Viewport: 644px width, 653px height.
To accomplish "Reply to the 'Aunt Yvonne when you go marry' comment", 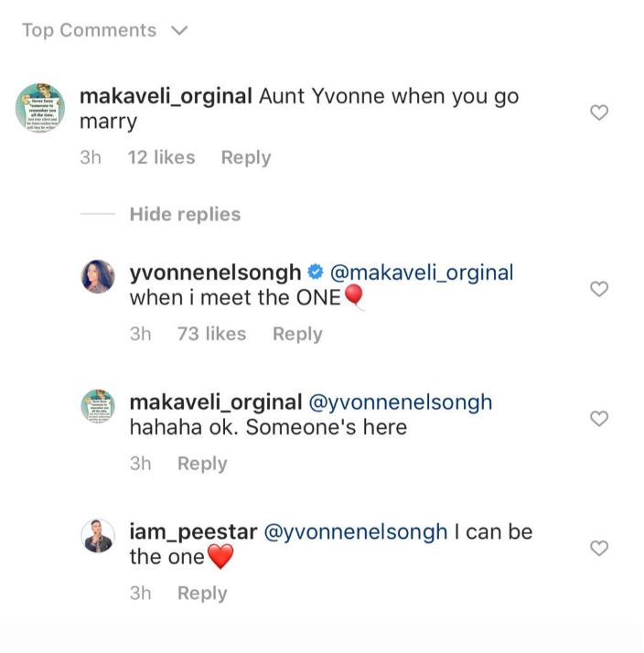I will pyautogui.click(x=245, y=157).
